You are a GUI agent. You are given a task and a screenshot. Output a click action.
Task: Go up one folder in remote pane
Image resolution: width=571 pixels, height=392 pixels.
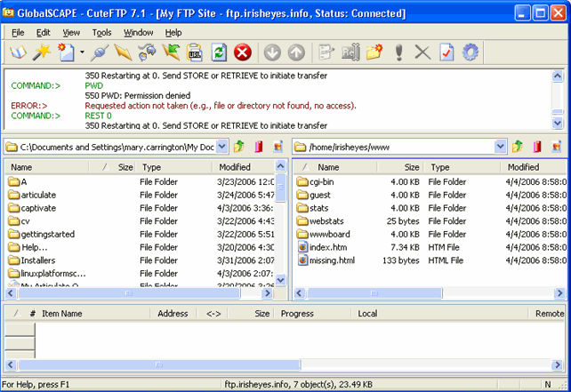click(517, 147)
